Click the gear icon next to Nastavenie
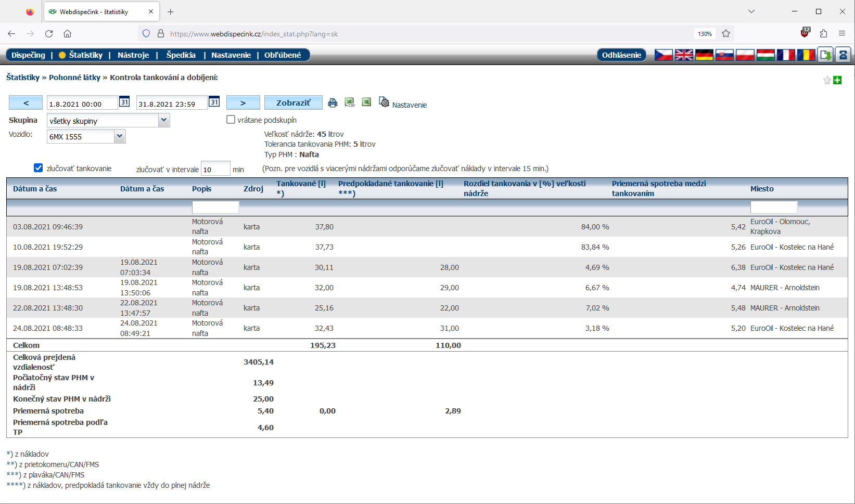 (x=384, y=102)
